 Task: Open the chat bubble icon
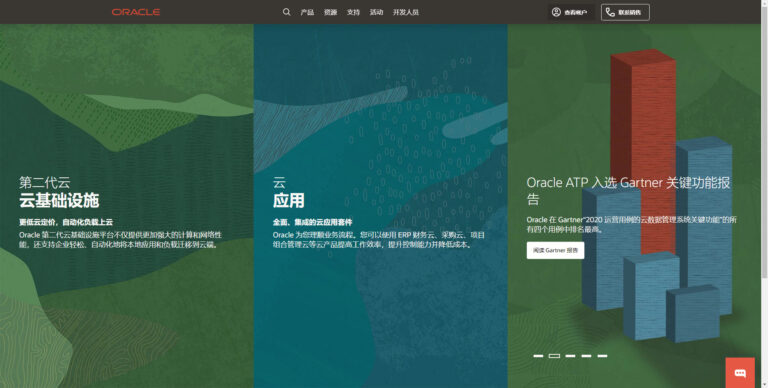click(x=740, y=373)
